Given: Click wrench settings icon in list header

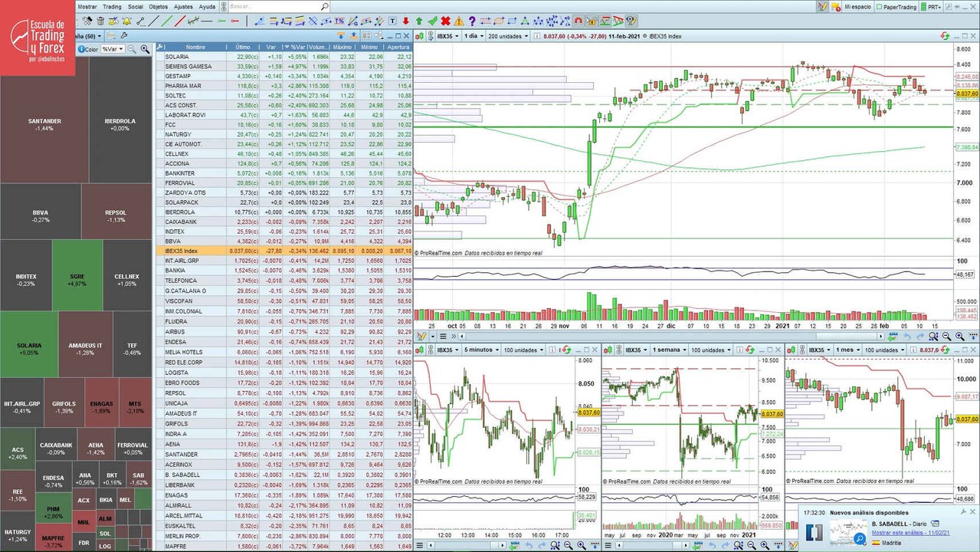Looking at the screenshot, I should (159, 48).
